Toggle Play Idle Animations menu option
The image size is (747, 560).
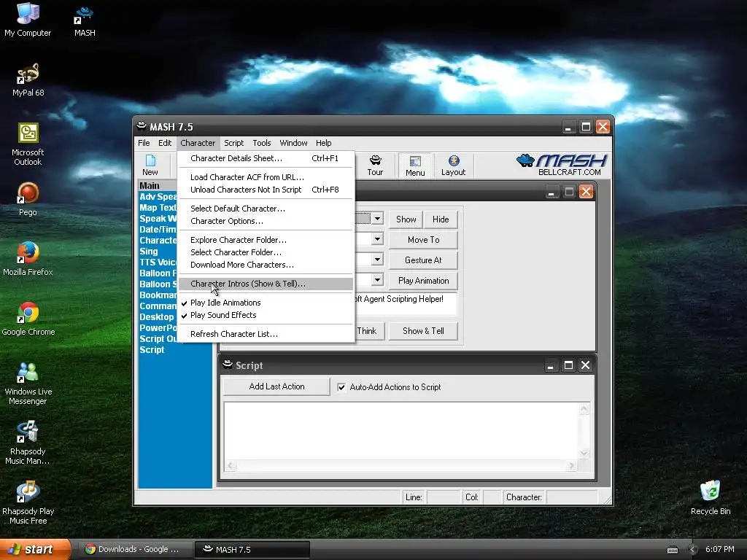point(225,303)
